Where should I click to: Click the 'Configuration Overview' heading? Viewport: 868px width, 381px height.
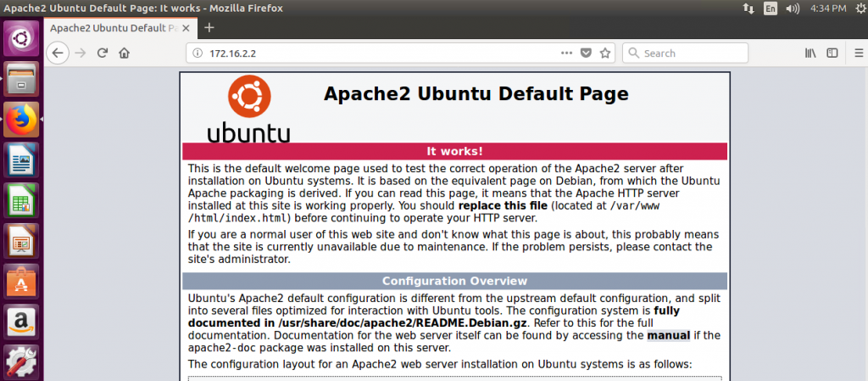coord(454,281)
